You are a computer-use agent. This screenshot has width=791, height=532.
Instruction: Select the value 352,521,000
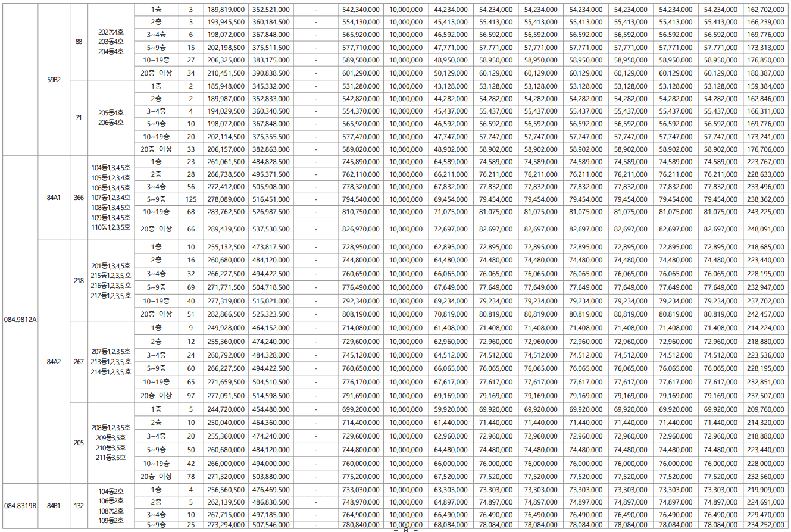pos(271,10)
